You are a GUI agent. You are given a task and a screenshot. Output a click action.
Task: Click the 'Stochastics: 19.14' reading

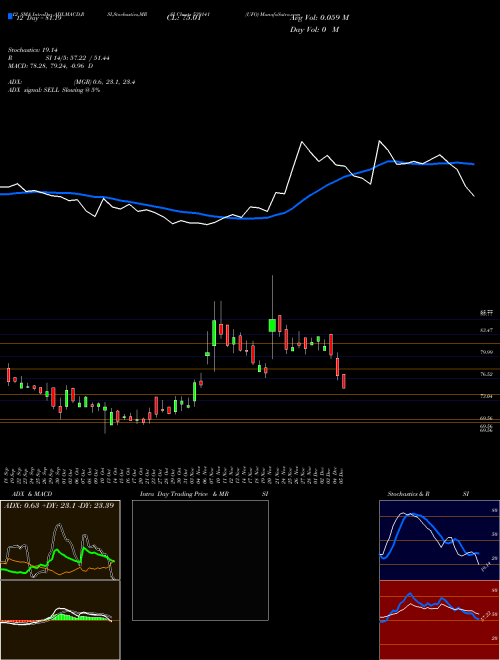coord(32,50)
